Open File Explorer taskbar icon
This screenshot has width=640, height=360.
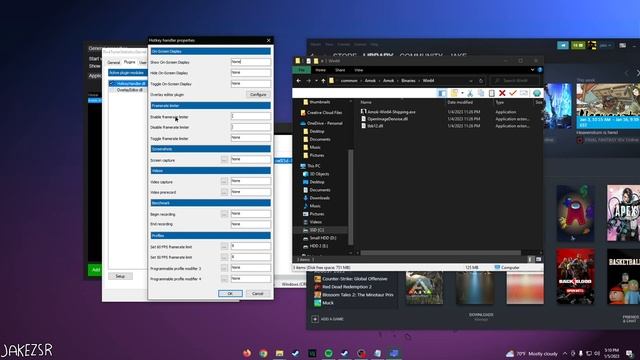(280, 353)
